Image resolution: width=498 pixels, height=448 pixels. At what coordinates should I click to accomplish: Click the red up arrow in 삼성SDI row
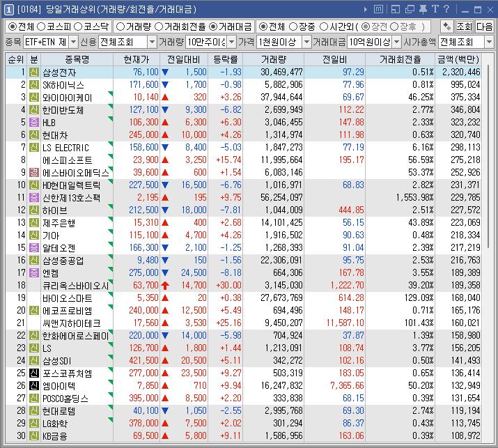[x=165, y=361]
